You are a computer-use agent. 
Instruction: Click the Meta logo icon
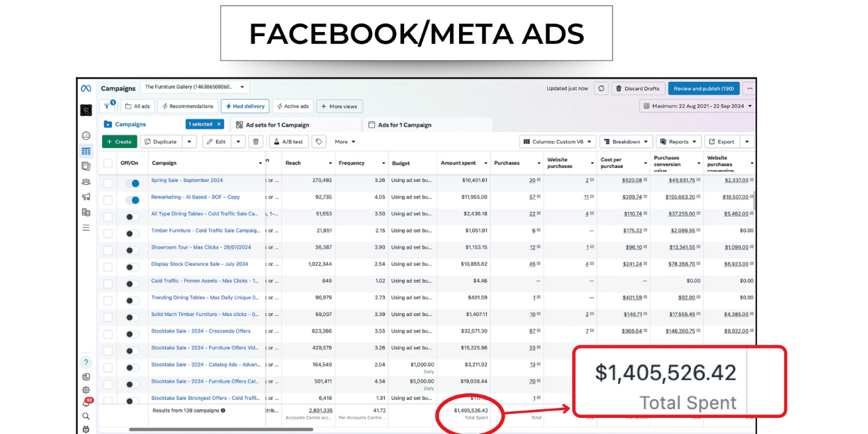coord(86,89)
